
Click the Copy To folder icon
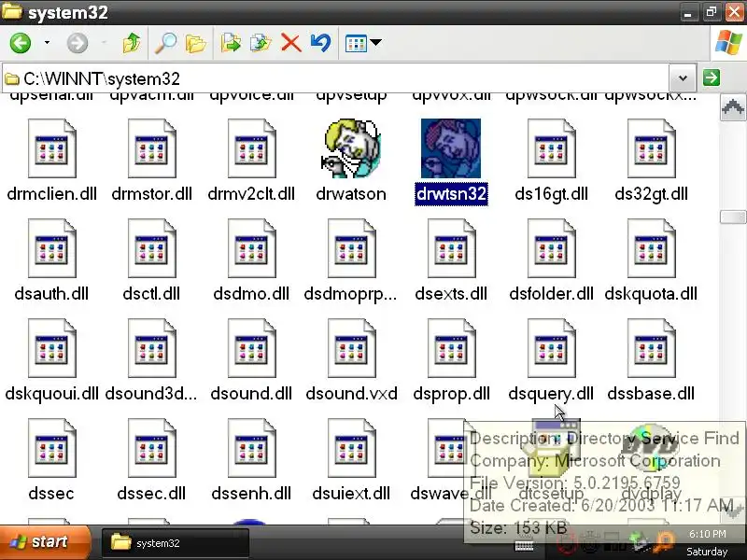[x=261, y=43]
